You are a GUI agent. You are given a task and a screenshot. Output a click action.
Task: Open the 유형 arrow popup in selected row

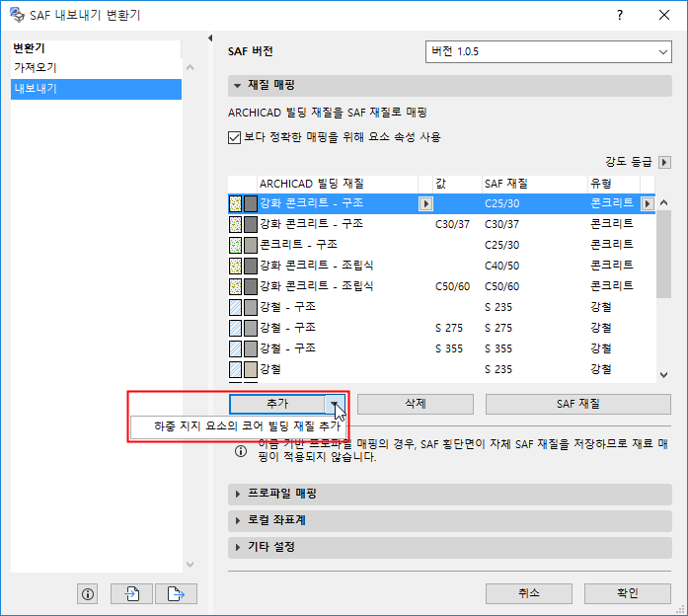[648, 204]
